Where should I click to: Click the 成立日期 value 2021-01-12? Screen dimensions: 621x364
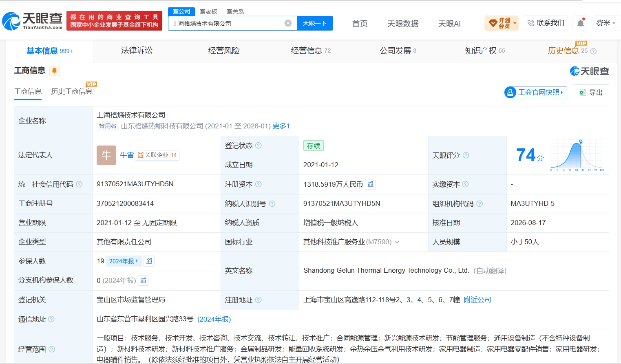coord(321,165)
